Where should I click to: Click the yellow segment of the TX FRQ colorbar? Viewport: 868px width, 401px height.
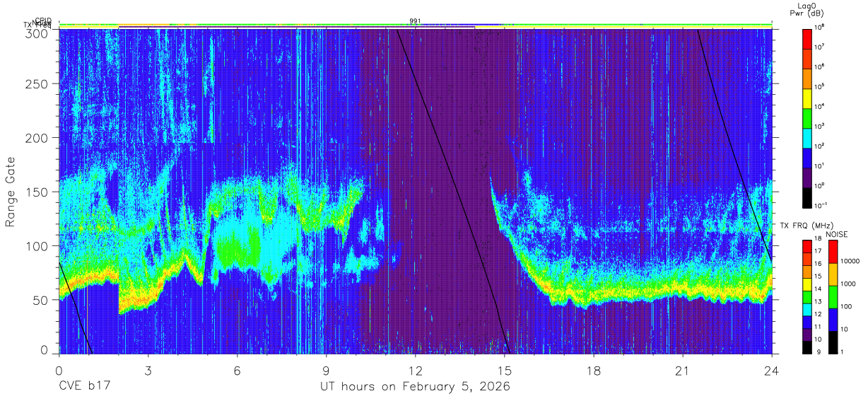coord(808,284)
